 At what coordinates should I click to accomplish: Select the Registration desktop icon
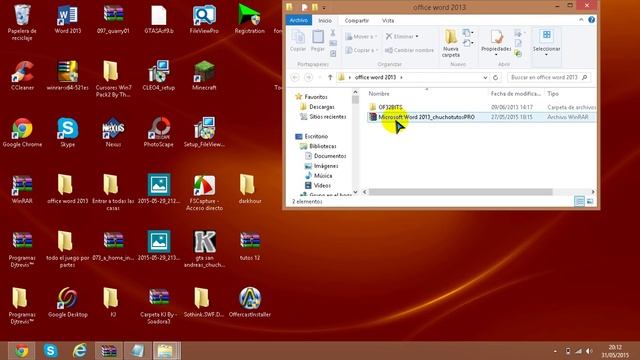click(x=250, y=19)
